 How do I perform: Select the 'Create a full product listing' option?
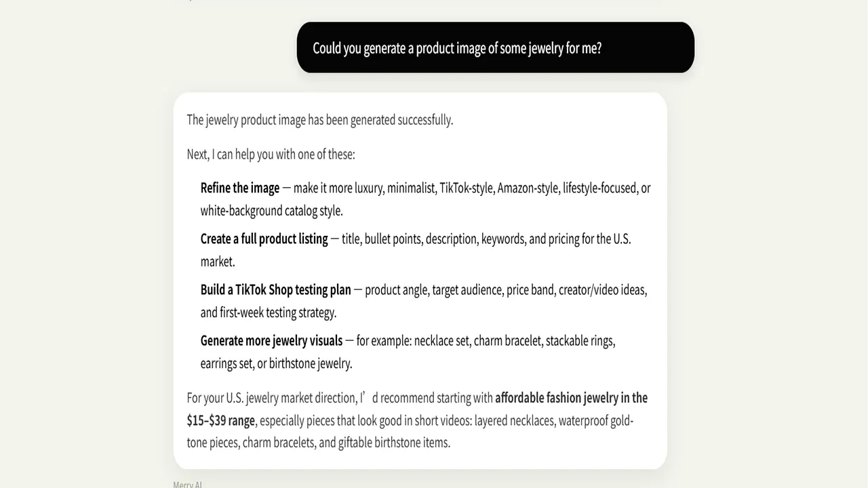264,239
